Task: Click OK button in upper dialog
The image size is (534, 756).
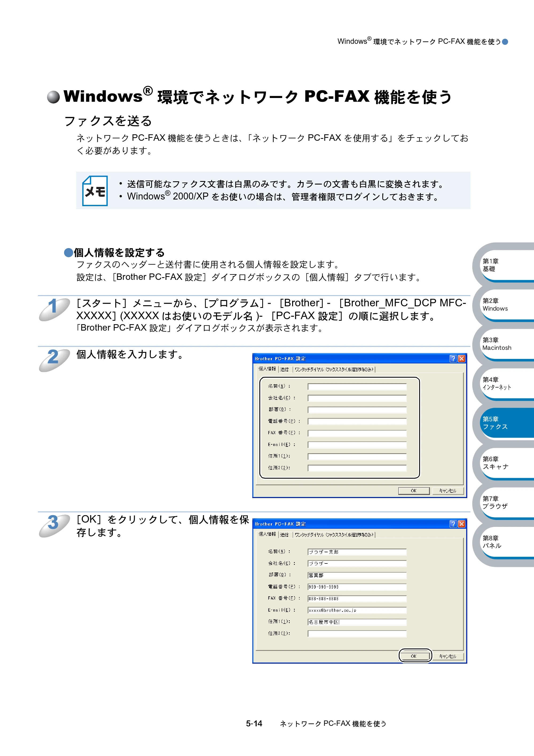Action: (414, 491)
